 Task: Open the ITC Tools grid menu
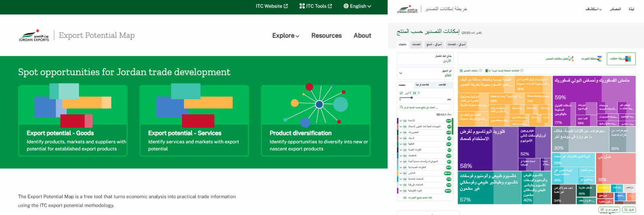(316, 6)
